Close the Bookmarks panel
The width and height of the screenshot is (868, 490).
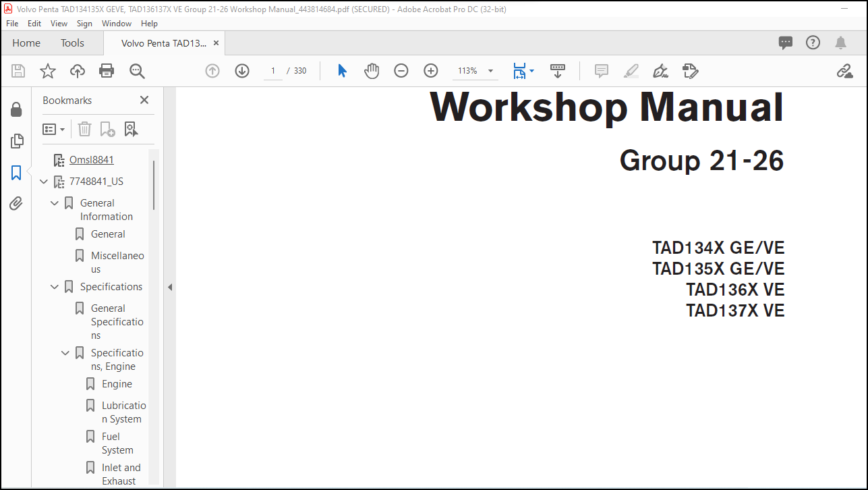point(144,100)
